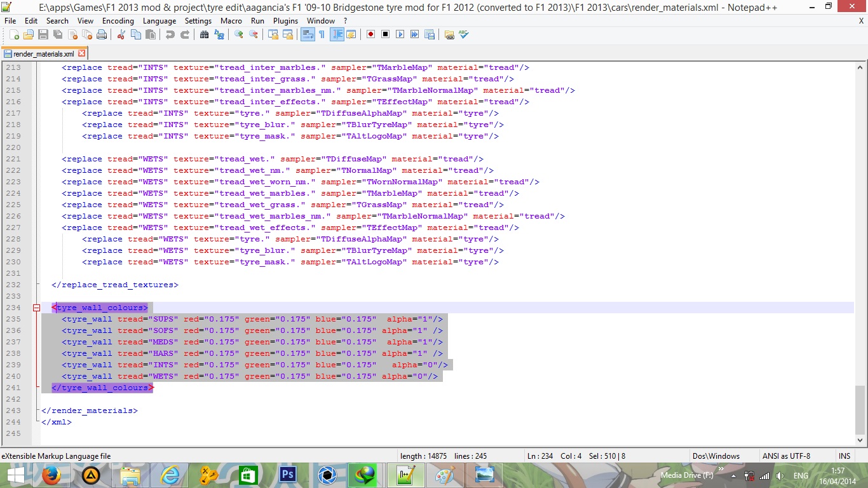Click the User Defined Language icon
This screenshot has height=488, width=868.
(x=351, y=34)
